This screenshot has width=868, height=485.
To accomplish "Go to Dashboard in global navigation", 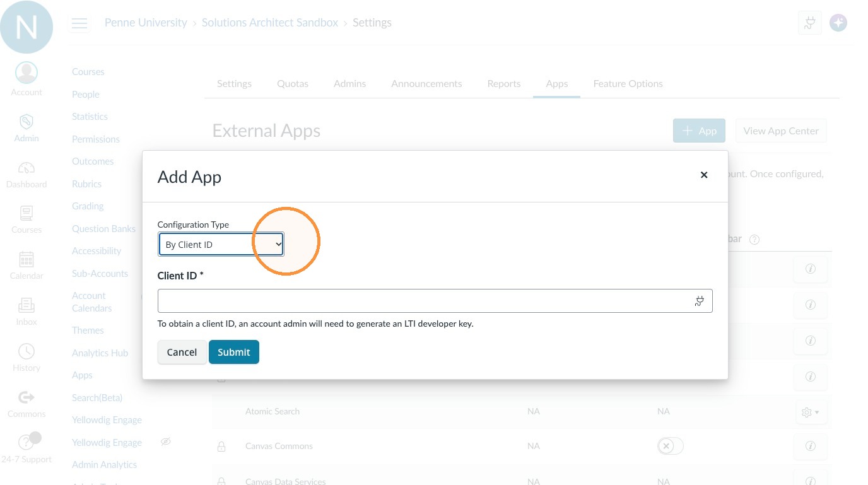I will 26,174.
